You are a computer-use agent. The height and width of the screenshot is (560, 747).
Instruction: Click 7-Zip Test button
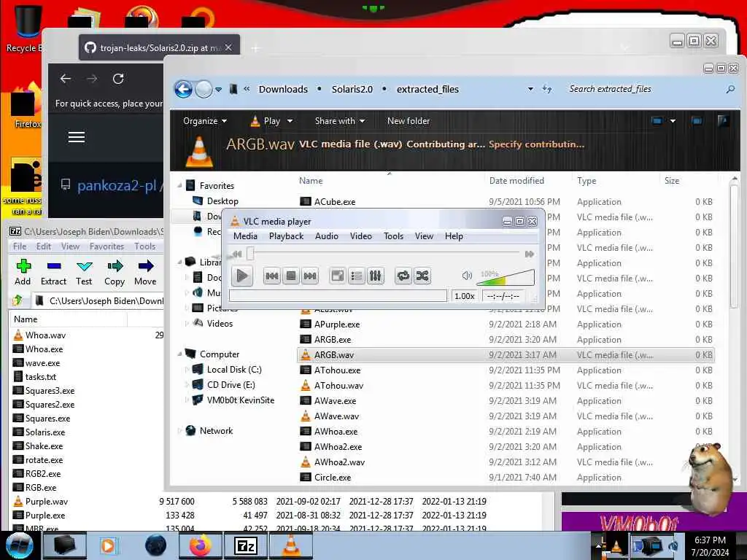pyautogui.click(x=84, y=273)
